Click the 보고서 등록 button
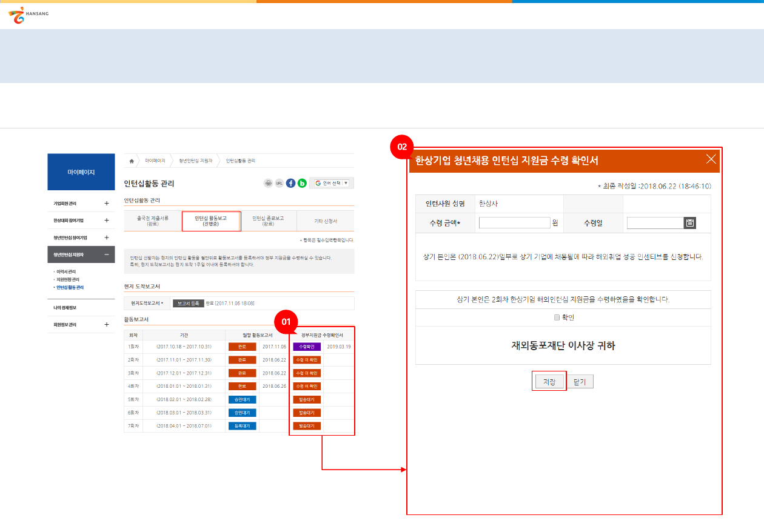The image size is (764, 532). click(x=188, y=303)
